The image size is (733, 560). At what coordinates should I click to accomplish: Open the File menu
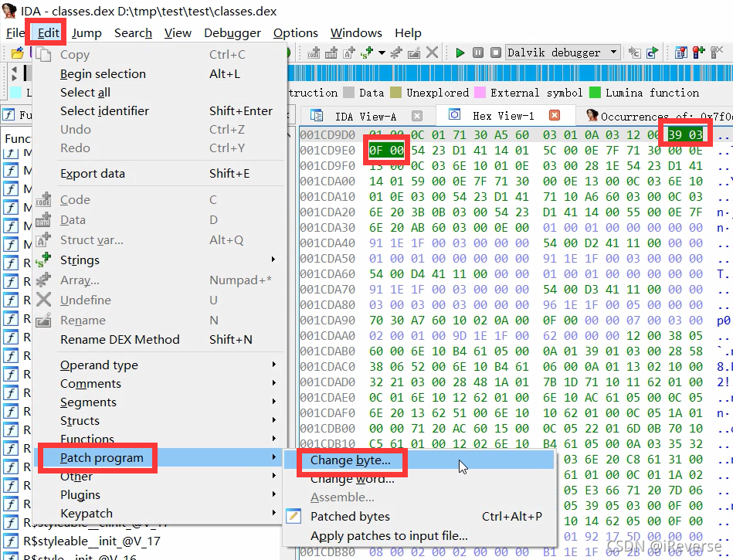point(15,33)
